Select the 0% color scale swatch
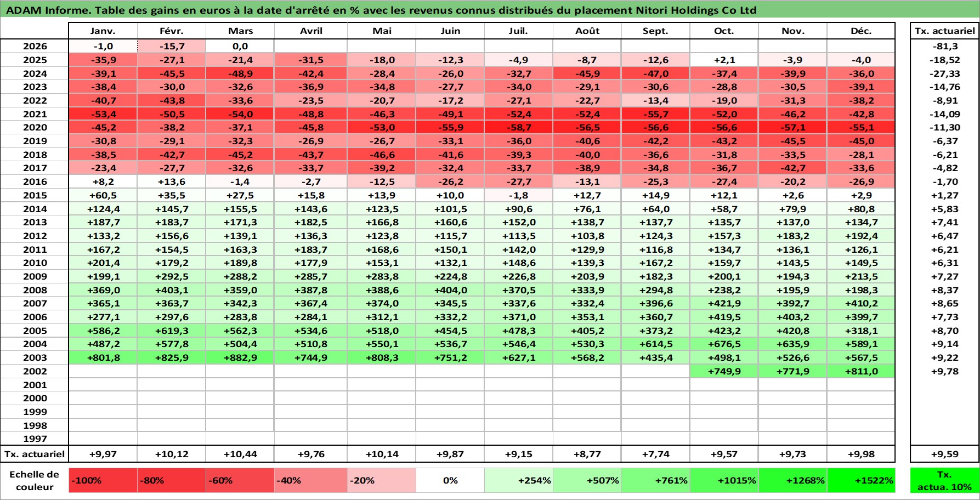 click(x=450, y=480)
